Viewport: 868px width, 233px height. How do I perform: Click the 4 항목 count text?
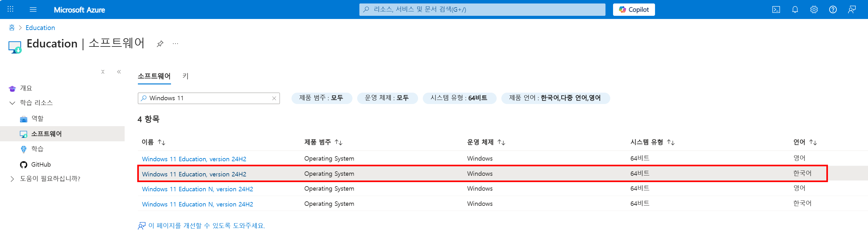[149, 119]
